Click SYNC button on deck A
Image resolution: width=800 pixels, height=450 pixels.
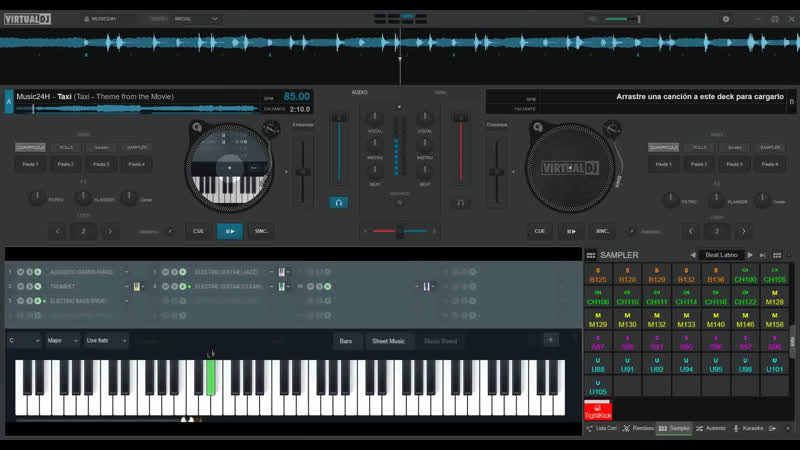tap(261, 231)
